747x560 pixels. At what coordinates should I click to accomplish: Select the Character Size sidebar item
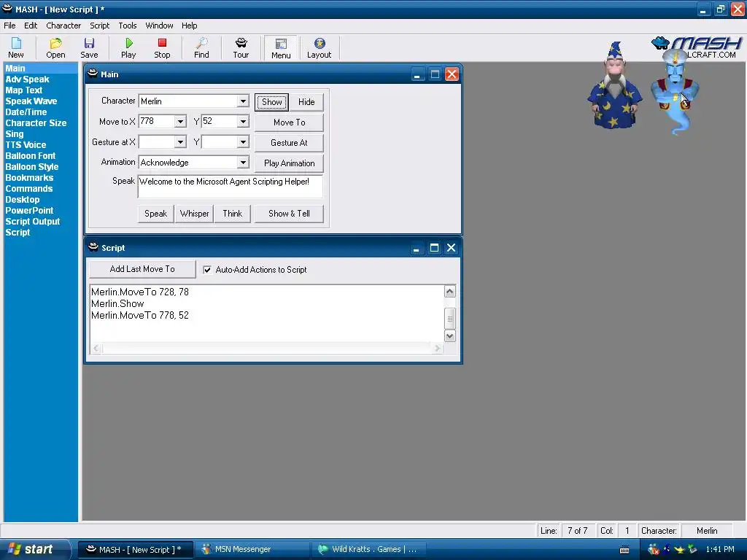(36, 123)
